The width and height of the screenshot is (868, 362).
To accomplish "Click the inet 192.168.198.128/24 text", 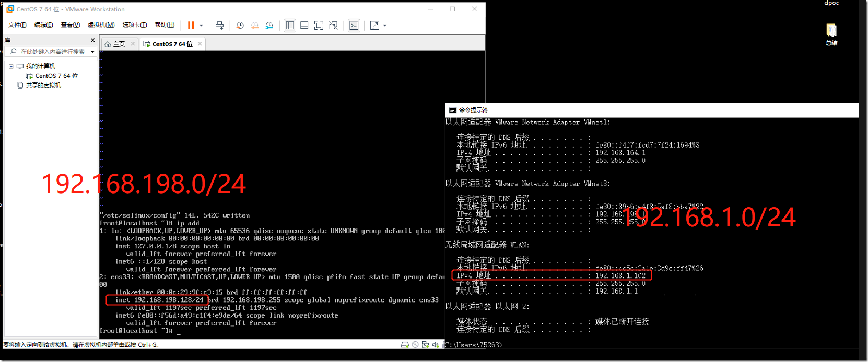I will pyautogui.click(x=159, y=300).
